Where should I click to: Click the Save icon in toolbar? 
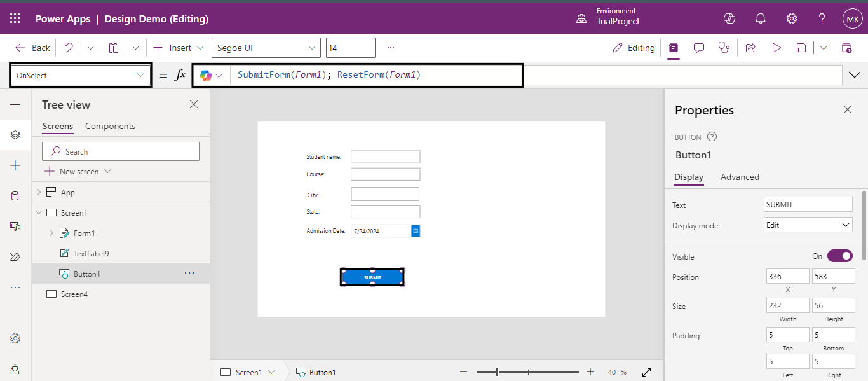(801, 48)
